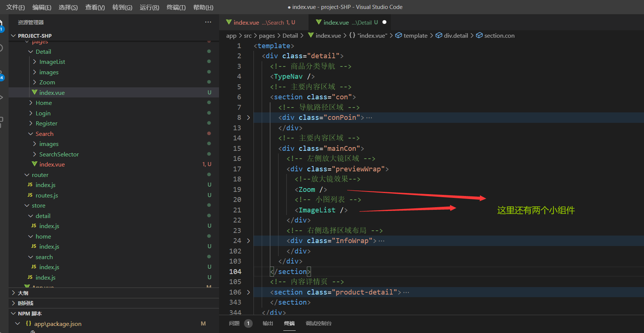Image resolution: width=644 pixels, height=333 pixels.
Task: Collapse the Detail folder
Action: [x=31, y=52]
